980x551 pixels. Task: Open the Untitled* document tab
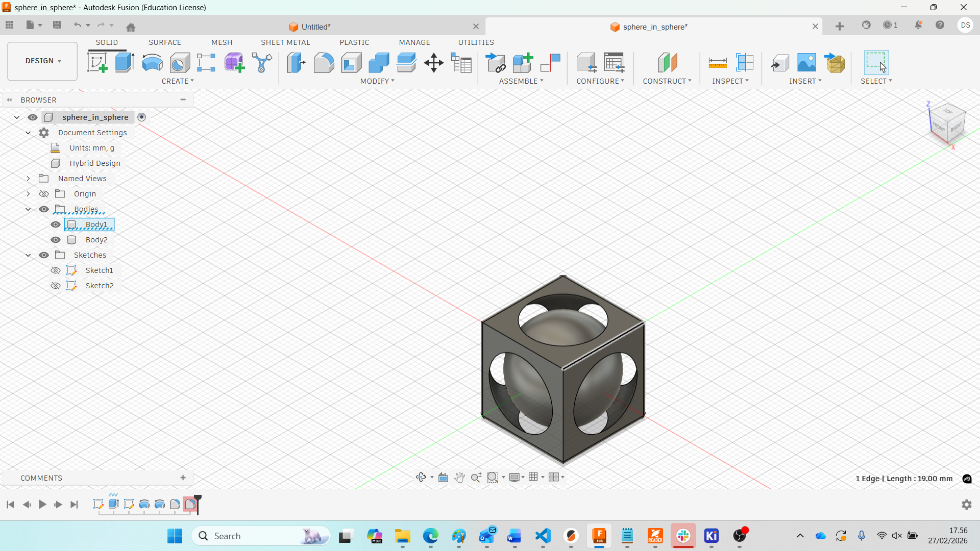(315, 27)
